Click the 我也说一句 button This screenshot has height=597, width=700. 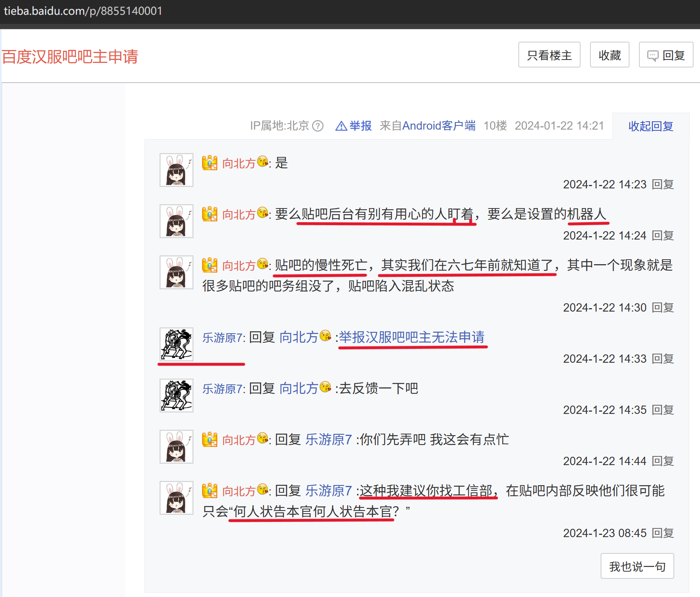point(637,566)
